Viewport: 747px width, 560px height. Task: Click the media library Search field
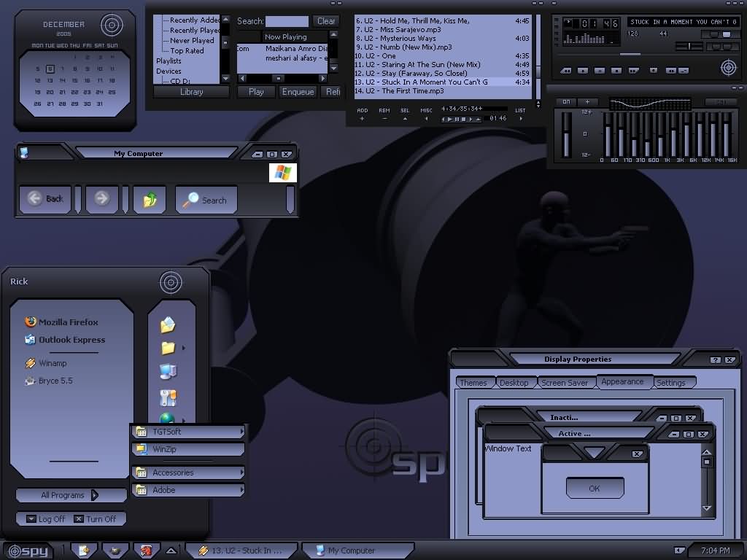[287, 21]
